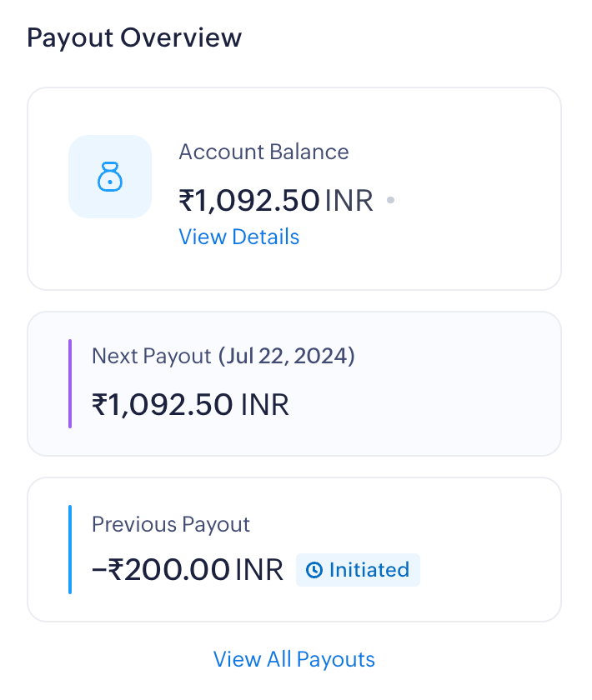Click the Initiated status text
This screenshot has height=700, width=592.
369,570
